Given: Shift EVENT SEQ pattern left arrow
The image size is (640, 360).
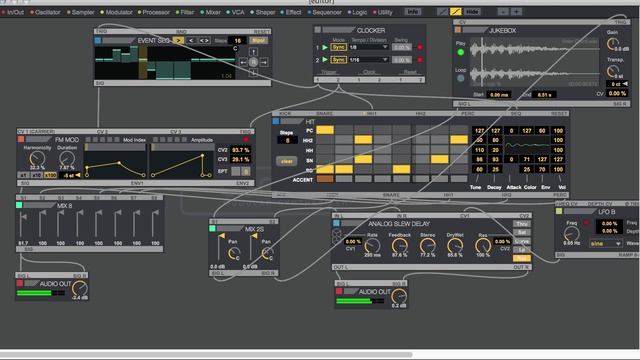Looking at the screenshot, I should point(243,62).
